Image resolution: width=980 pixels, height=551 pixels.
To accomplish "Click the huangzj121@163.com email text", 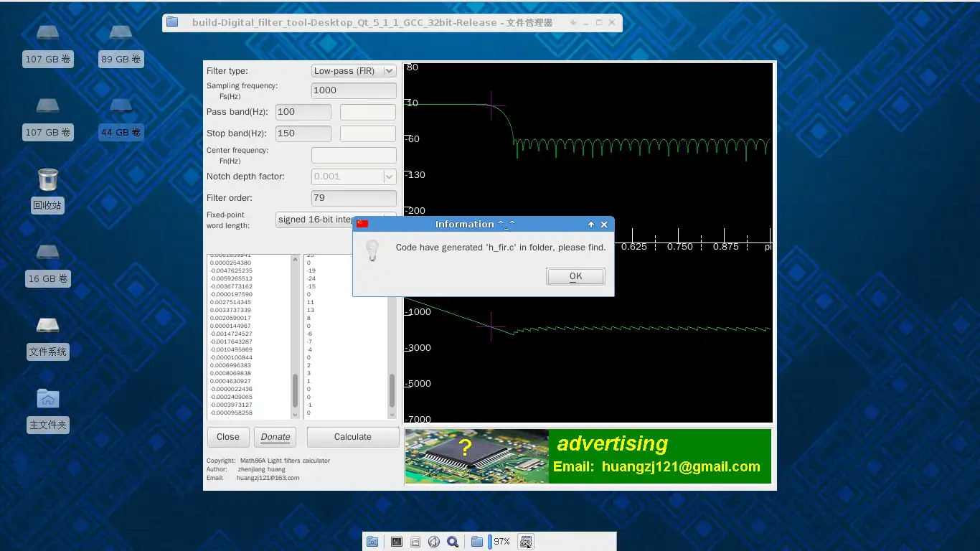I will pyautogui.click(x=268, y=478).
